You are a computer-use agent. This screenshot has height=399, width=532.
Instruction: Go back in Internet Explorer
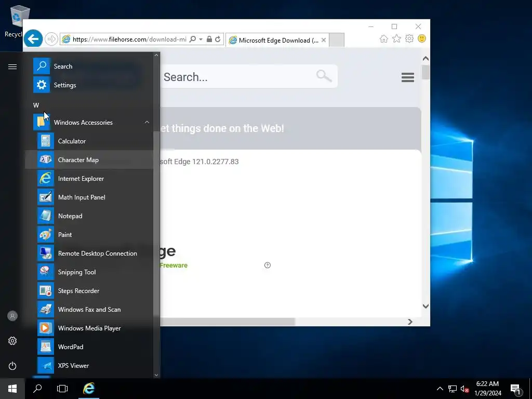tap(33, 39)
